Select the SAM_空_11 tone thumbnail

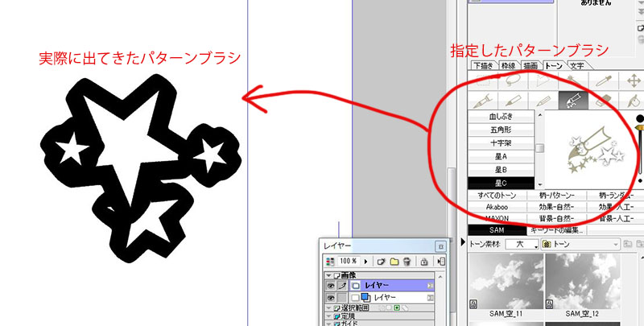point(506,281)
